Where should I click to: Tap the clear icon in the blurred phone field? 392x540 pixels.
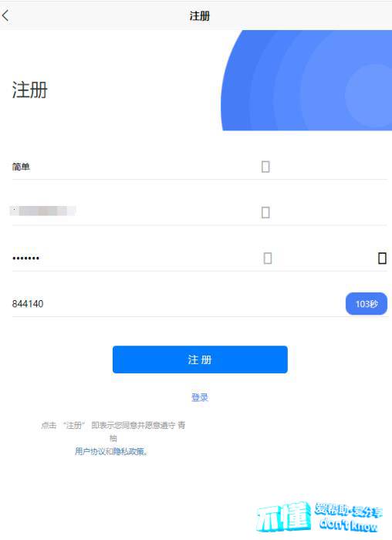pyautogui.click(x=265, y=212)
